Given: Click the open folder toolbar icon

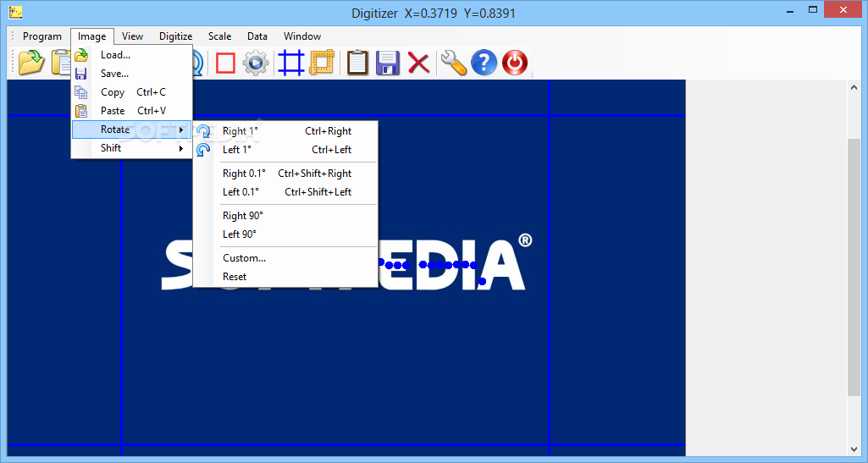Looking at the screenshot, I should 31,62.
